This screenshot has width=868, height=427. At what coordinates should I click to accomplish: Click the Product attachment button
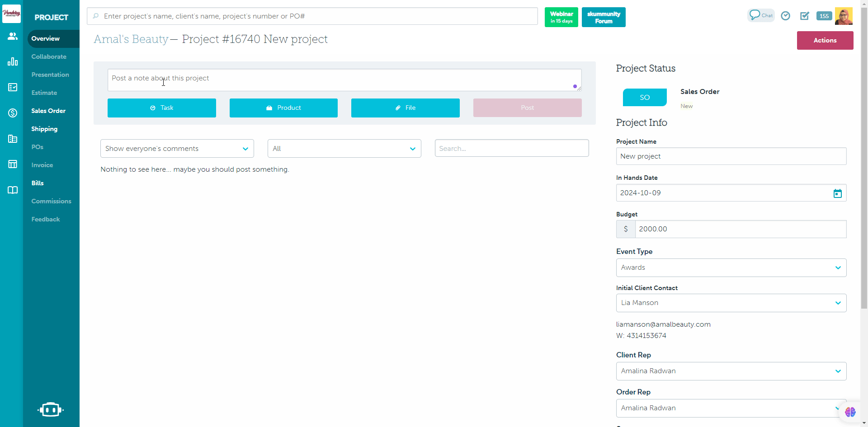[x=283, y=108]
